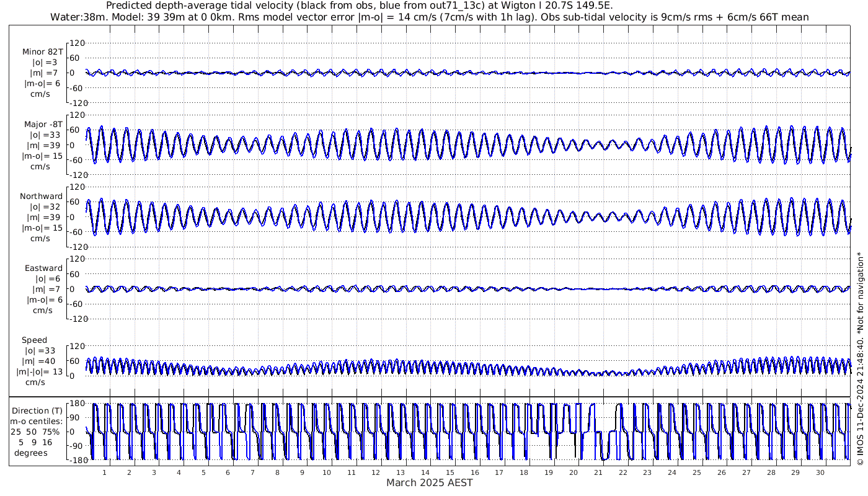Click day '5' on the x-axis
868x496 pixels.
tap(203, 472)
